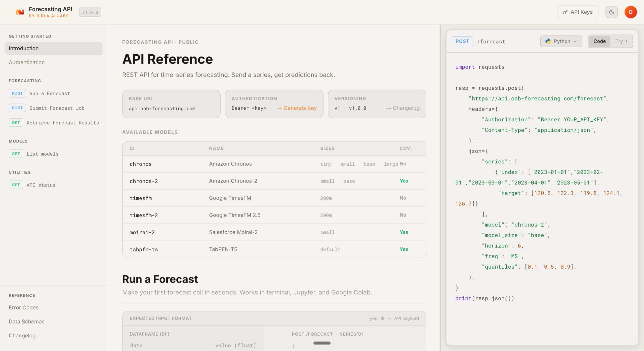Click the import requests code line

(x=480, y=67)
